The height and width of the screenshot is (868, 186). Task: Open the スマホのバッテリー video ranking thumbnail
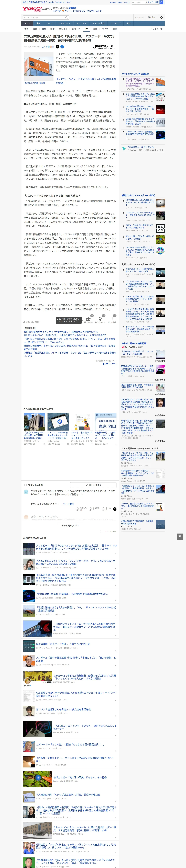tap(160, 272)
